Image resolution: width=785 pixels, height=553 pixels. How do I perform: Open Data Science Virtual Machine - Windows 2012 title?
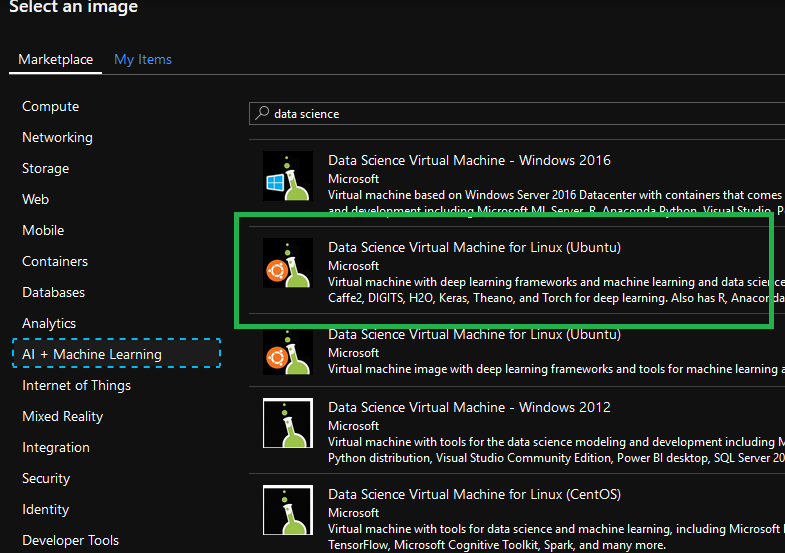469,407
